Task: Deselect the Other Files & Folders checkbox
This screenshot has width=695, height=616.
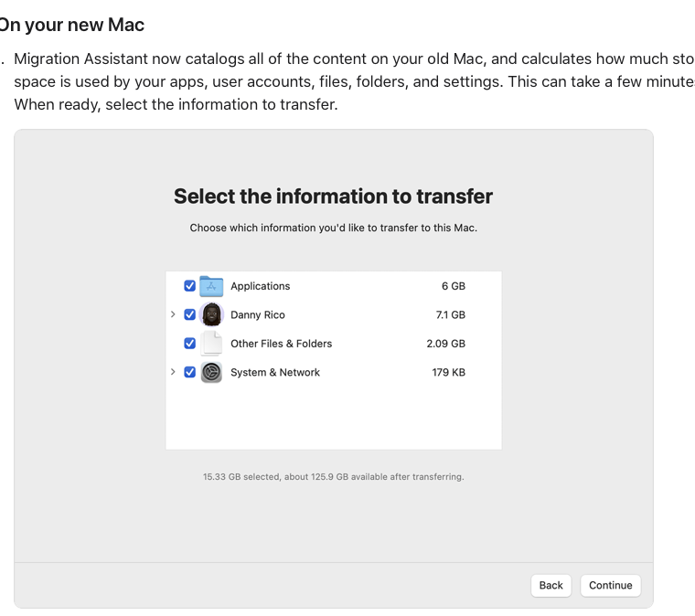Action: 190,344
